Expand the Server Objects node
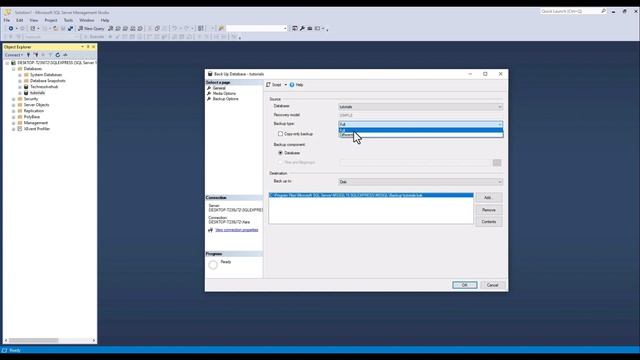 [x=13, y=105]
